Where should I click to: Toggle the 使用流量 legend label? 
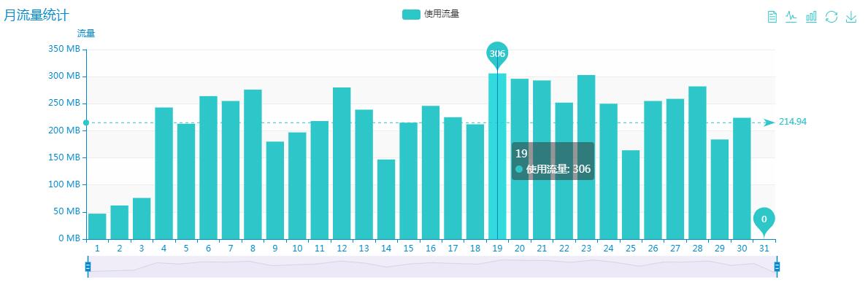(442, 14)
